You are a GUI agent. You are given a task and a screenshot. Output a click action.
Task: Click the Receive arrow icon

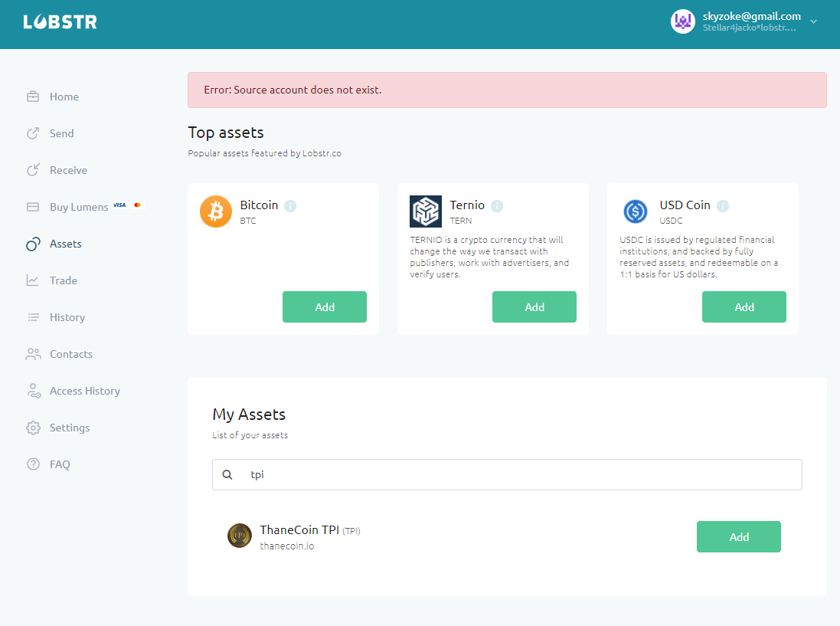(33, 170)
